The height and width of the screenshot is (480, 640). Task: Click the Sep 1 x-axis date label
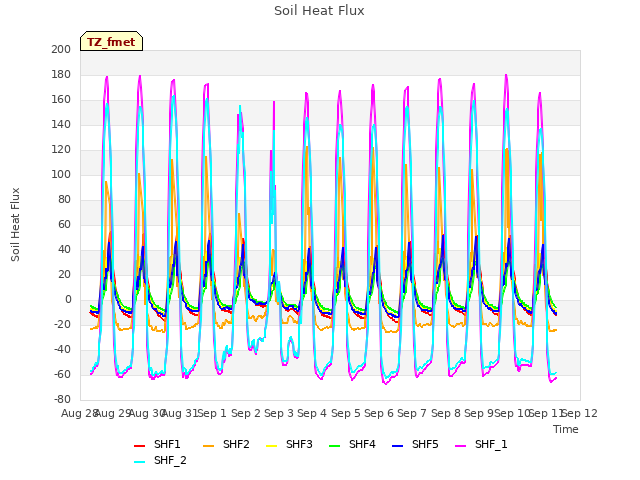click(212, 413)
